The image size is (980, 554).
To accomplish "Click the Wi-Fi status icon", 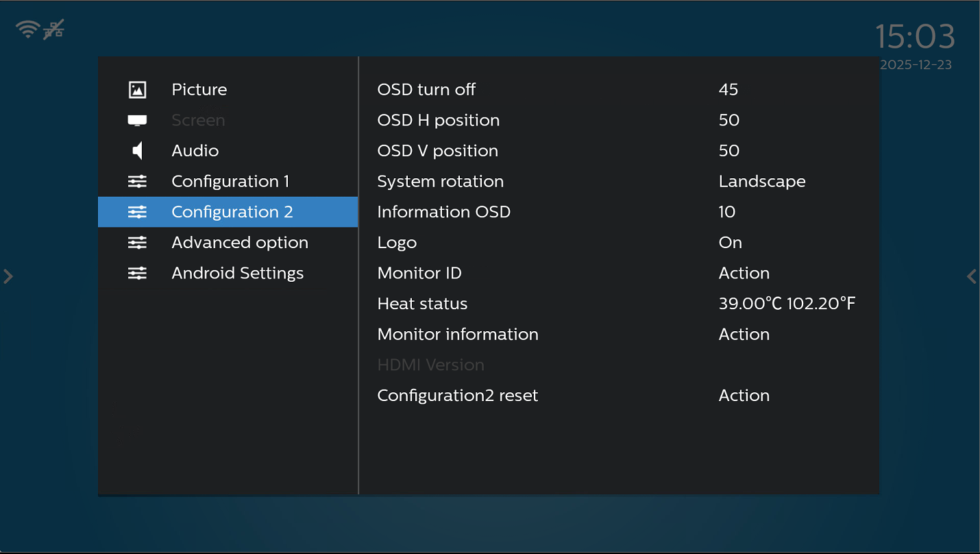I will point(28,29).
